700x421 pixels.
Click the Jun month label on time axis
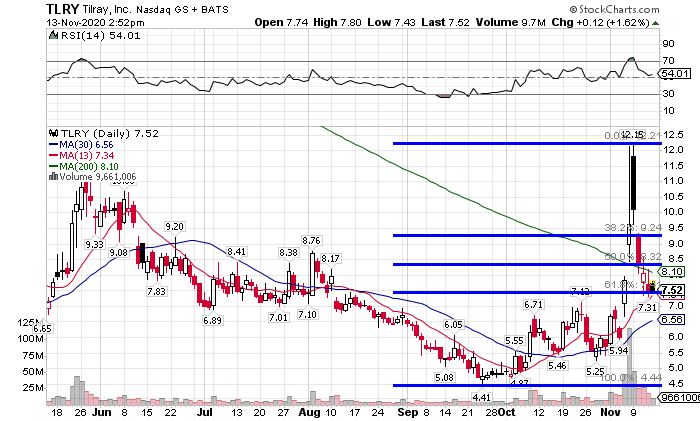102,412
